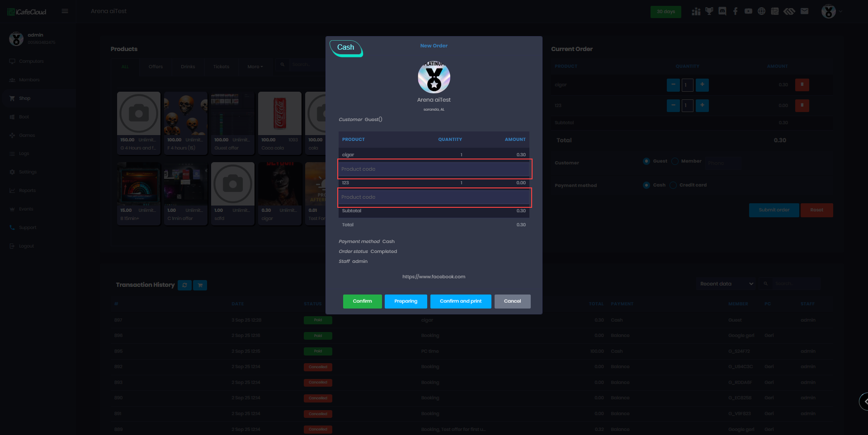Open Reports in the sidebar menu
This screenshot has height=435, width=868.
(x=27, y=191)
